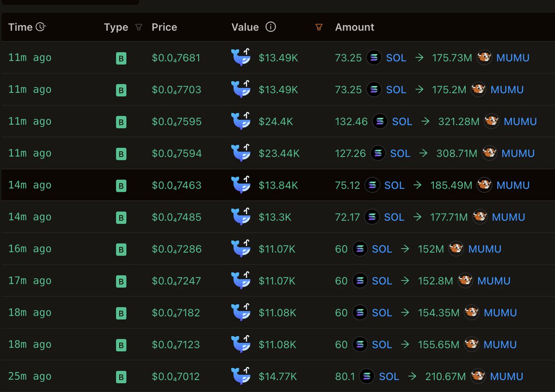Click the $24.4K value
Viewport: 555px width, 392px height.
(x=276, y=122)
